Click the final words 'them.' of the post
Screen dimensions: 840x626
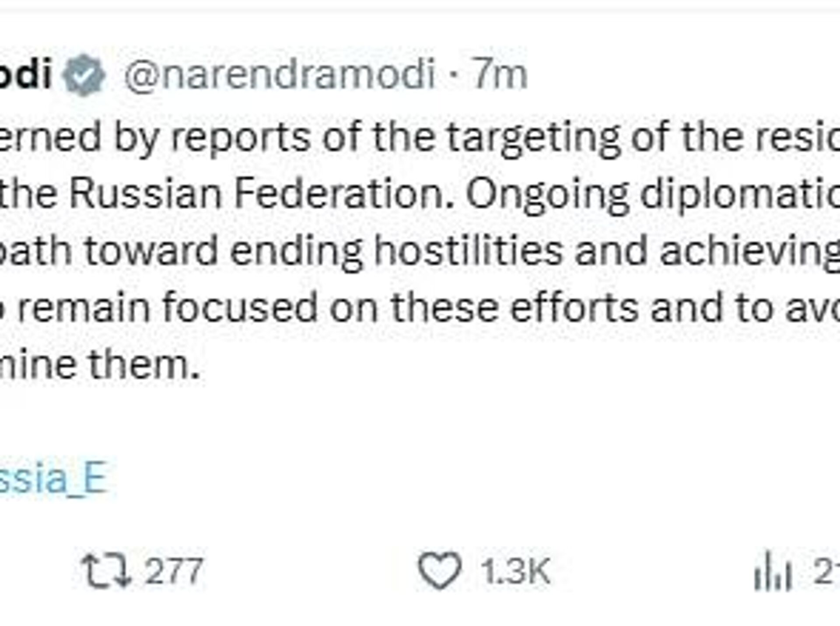[x=144, y=365]
